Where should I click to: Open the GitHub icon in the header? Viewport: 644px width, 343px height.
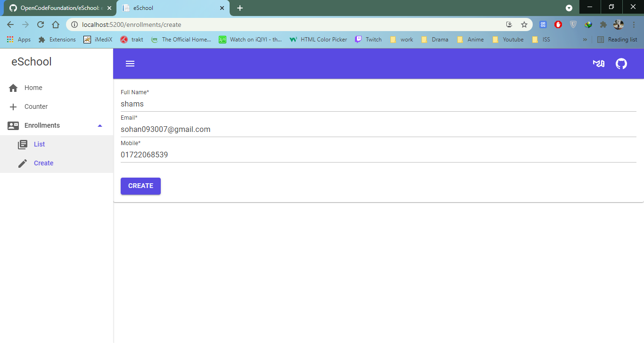pyautogui.click(x=621, y=63)
